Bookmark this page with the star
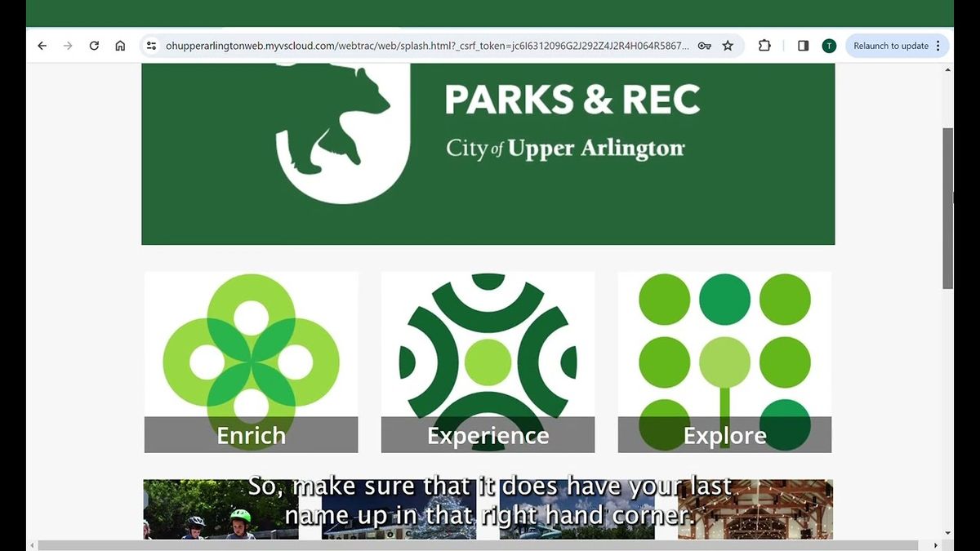The height and width of the screenshot is (551, 980). pos(728,46)
